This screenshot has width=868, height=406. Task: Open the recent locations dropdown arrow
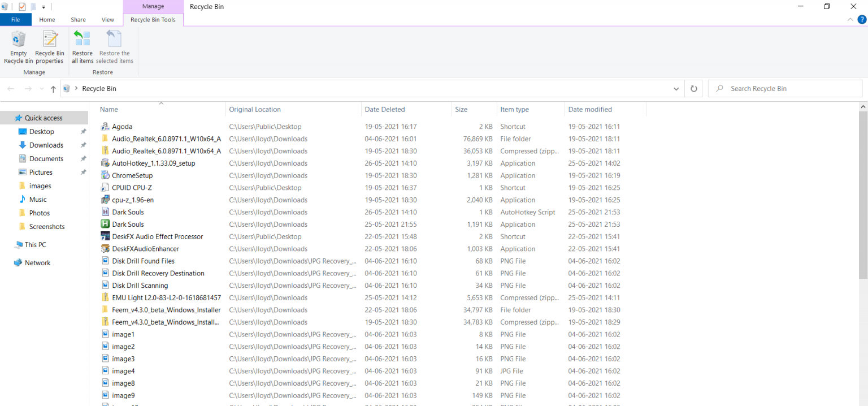41,89
